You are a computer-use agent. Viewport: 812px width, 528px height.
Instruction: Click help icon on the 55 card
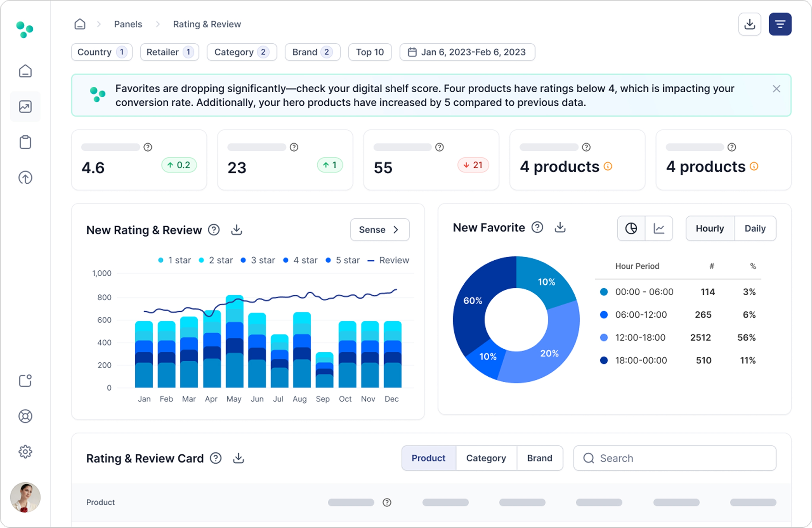[x=440, y=147]
